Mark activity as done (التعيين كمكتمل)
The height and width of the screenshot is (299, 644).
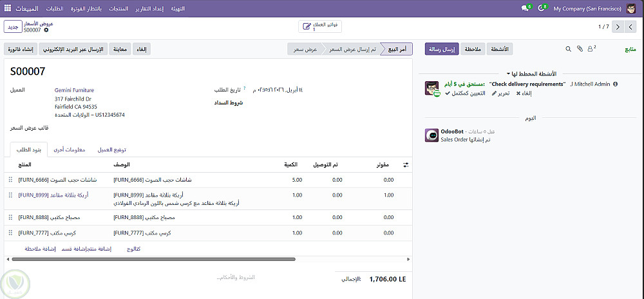pyautogui.click(x=465, y=93)
